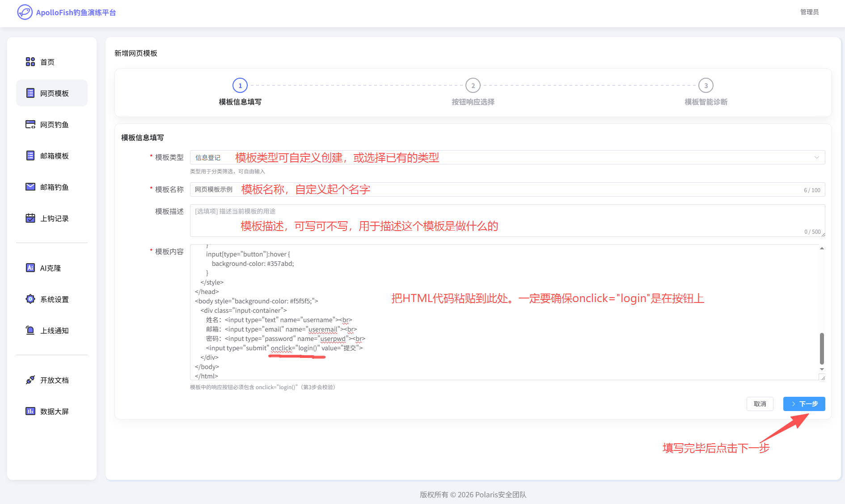Click the 取消 button
Image resolution: width=845 pixels, height=504 pixels.
tap(760, 403)
